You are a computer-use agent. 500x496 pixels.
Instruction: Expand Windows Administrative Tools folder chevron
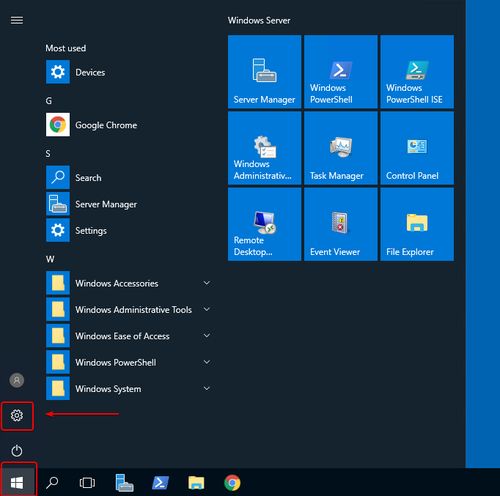coord(207,309)
